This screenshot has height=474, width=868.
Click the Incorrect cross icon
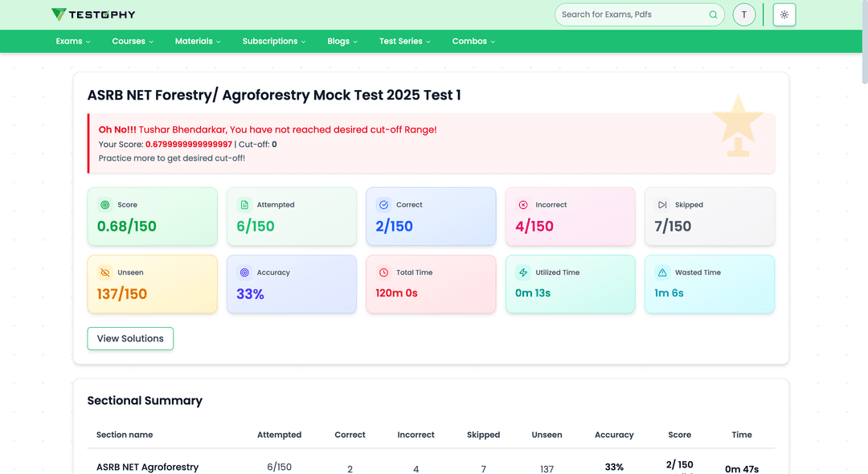523,205
